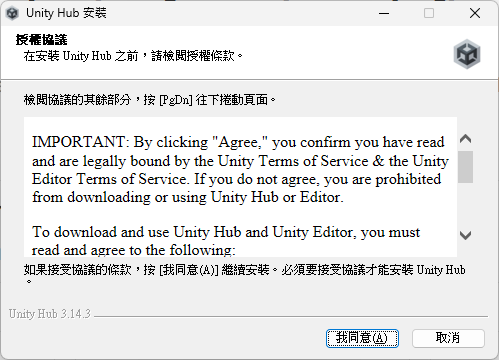Screen dimensions: 499x360
Task: Click the Unity Hub title bar icon
Action: pyautogui.click(x=12, y=13)
